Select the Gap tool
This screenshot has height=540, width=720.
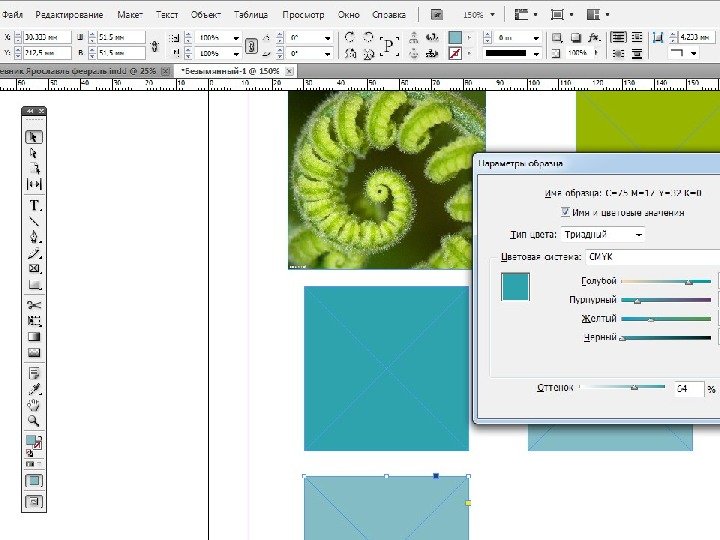[x=34, y=184]
